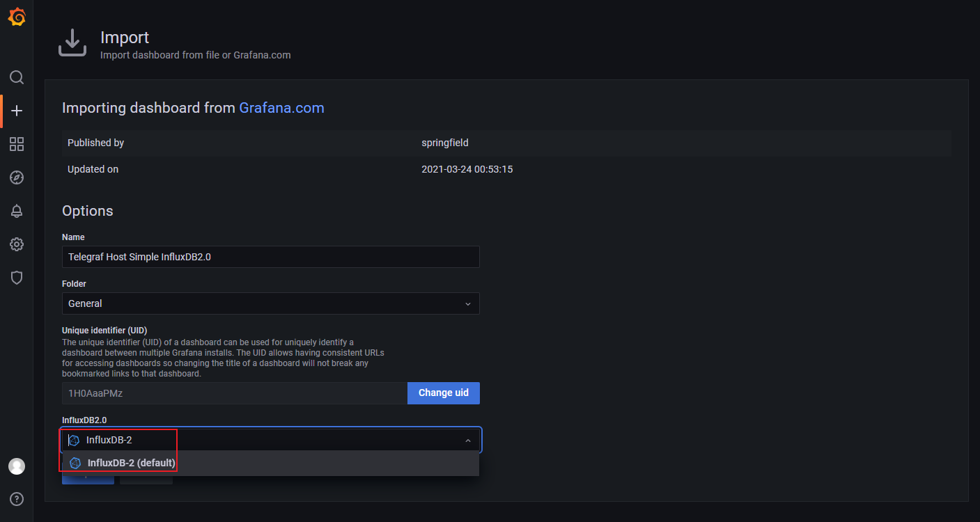Screen dimensions: 980x522
Task: Click the Unique identifier (UID) label
Action: click(104, 330)
